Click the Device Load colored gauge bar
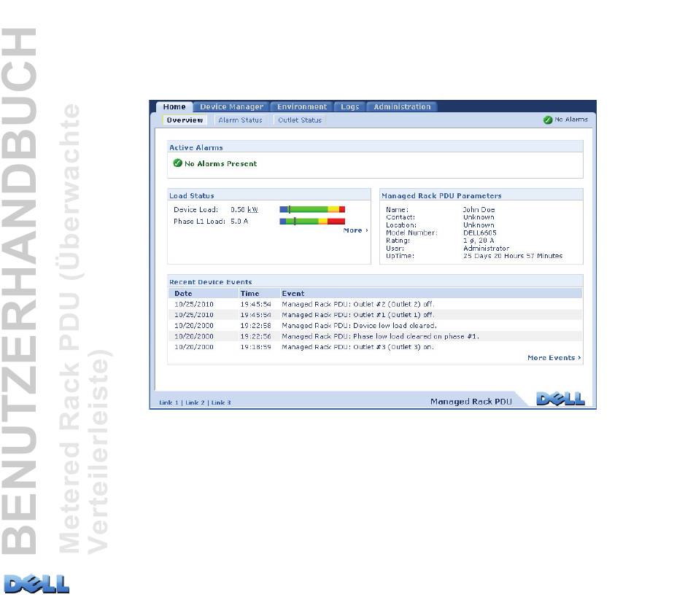Viewport: 693px width, 616px height. point(312,209)
